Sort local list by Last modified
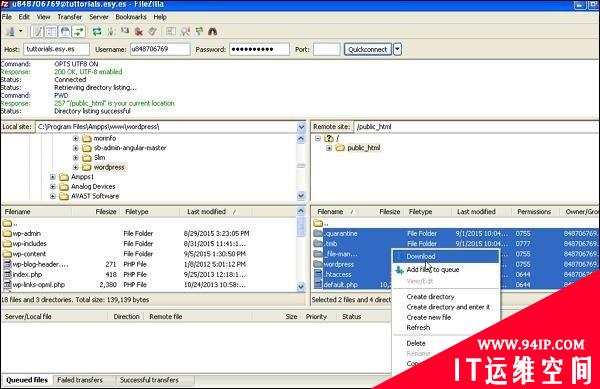 (215, 212)
